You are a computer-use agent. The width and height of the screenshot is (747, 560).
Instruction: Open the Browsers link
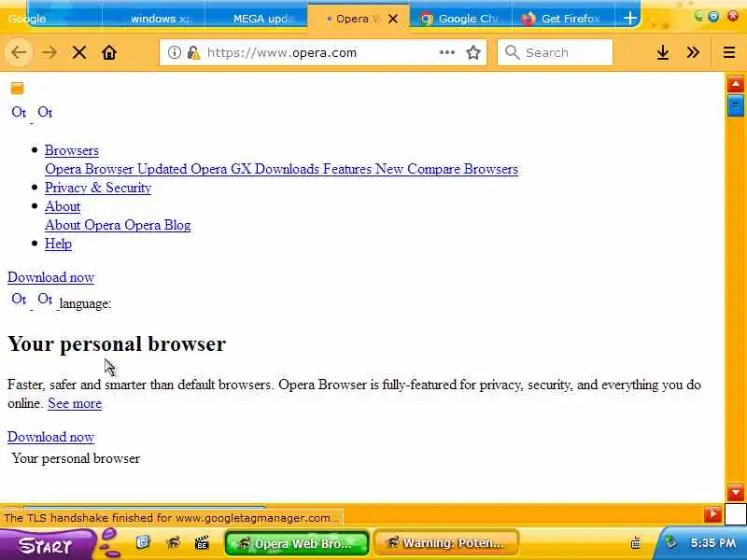pyautogui.click(x=72, y=150)
